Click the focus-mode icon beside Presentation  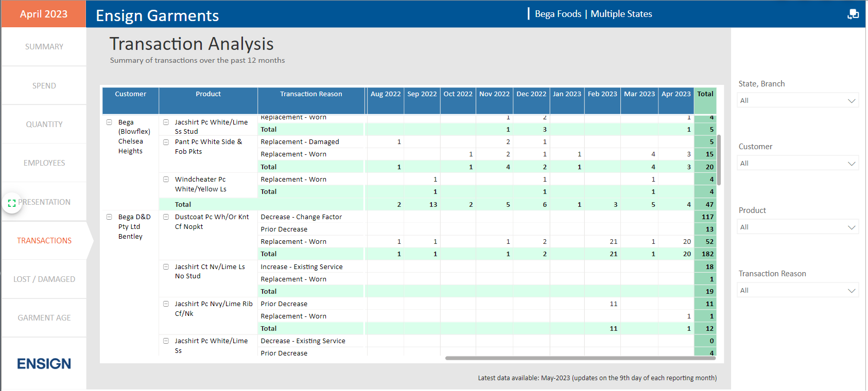[x=12, y=203]
